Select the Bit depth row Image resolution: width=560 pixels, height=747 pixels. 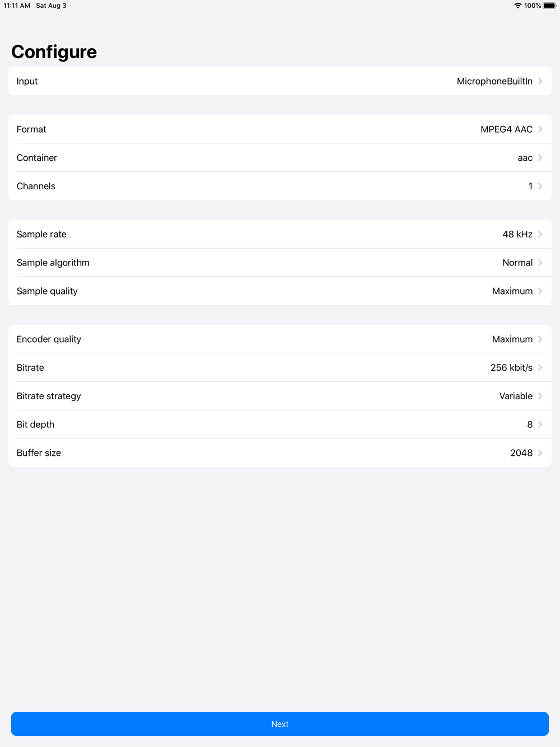(280, 424)
